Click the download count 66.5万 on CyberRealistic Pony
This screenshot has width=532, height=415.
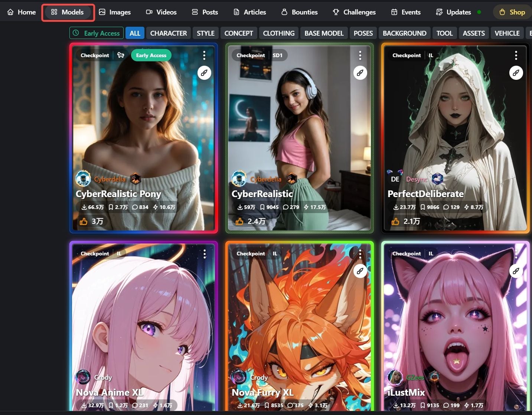93,207
